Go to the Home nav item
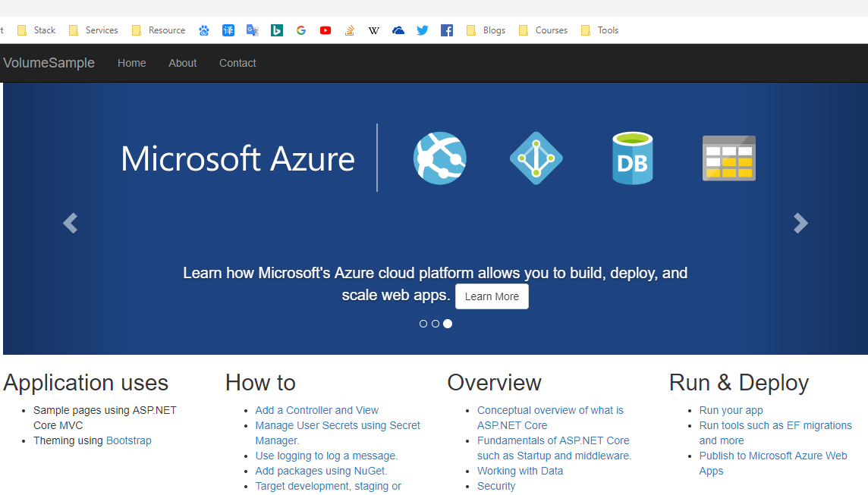Screen dimensions: 868x495 point(132,63)
